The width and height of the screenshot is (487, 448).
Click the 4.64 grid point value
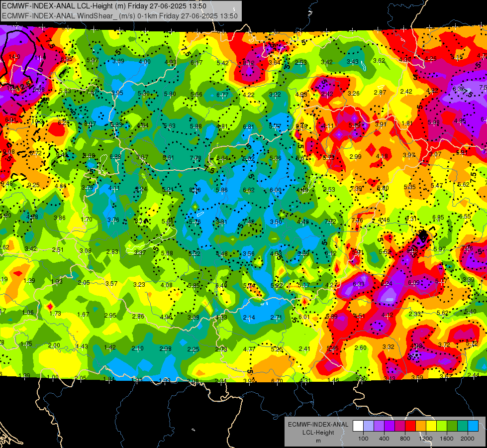(143, 125)
